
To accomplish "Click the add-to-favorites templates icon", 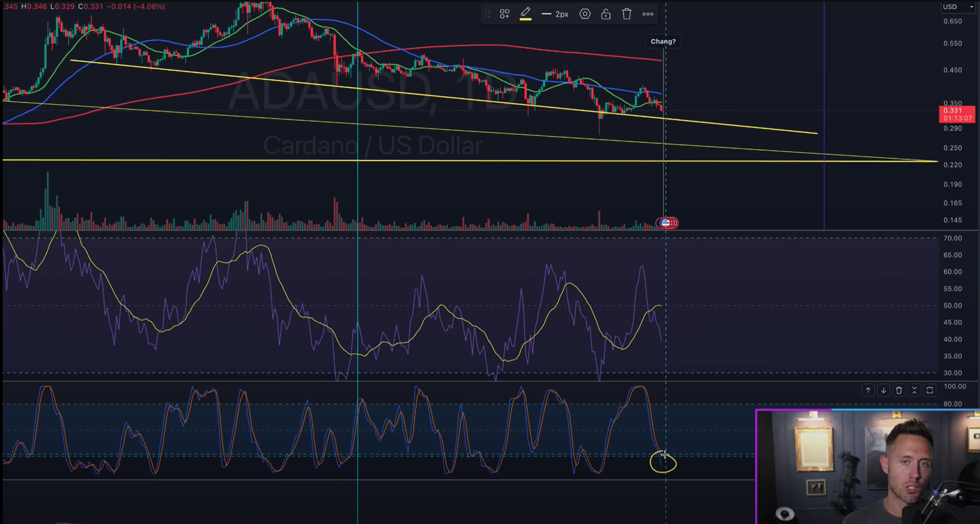I will tap(504, 14).
